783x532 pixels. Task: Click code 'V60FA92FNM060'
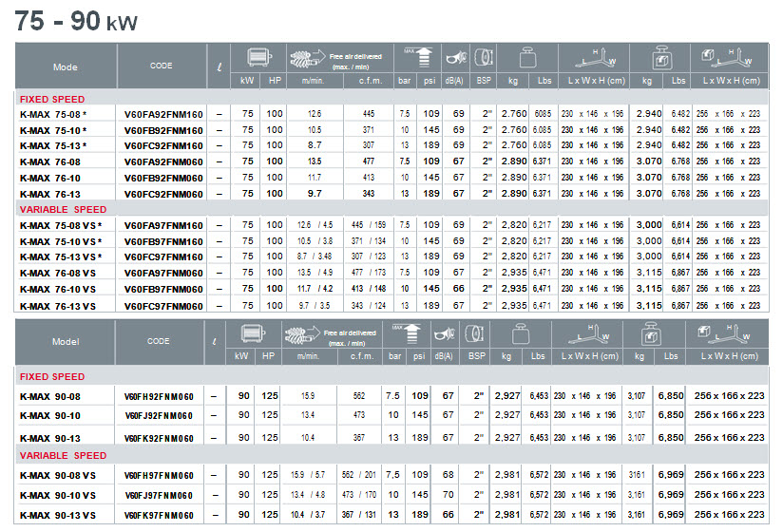point(163,161)
